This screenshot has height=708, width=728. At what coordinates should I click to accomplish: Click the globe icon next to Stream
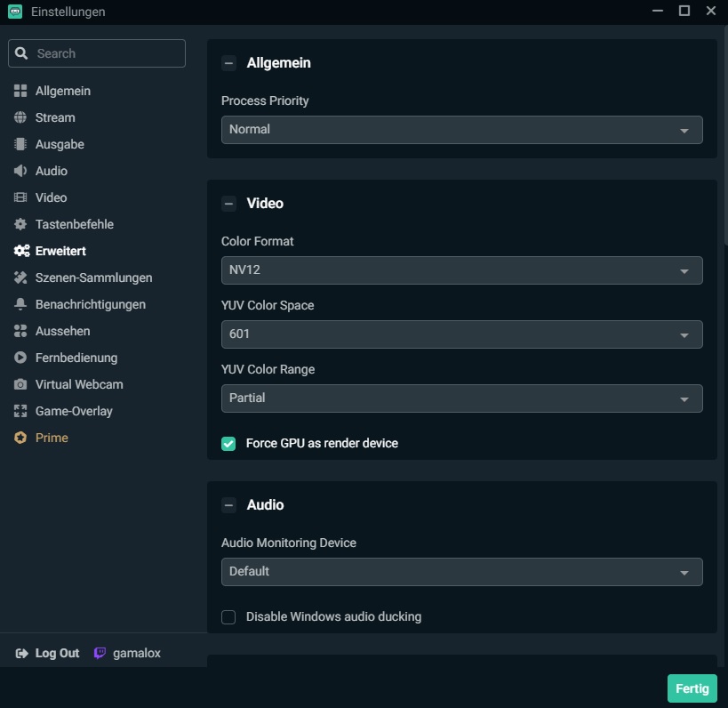tap(20, 117)
